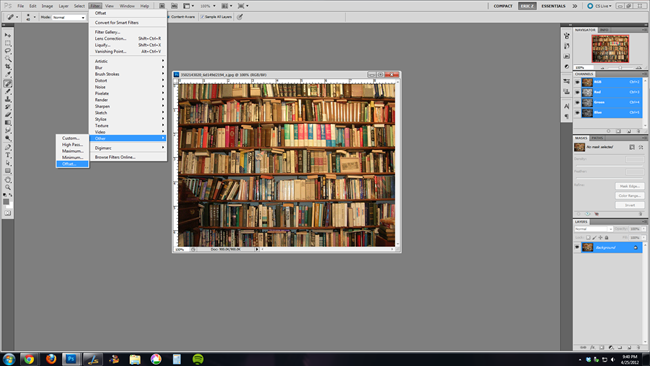Select the Crop tool
Screen dimensions: 650x366
8,67
